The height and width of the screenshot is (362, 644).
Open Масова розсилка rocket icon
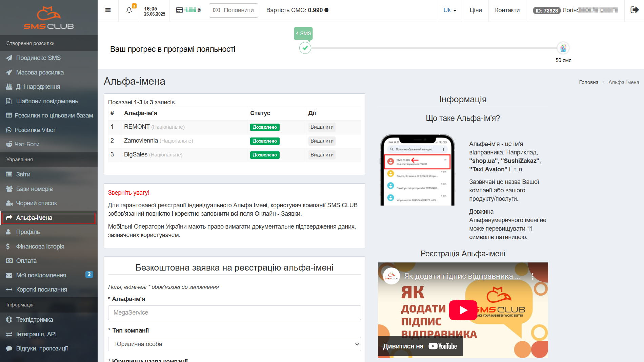tap(9, 72)
